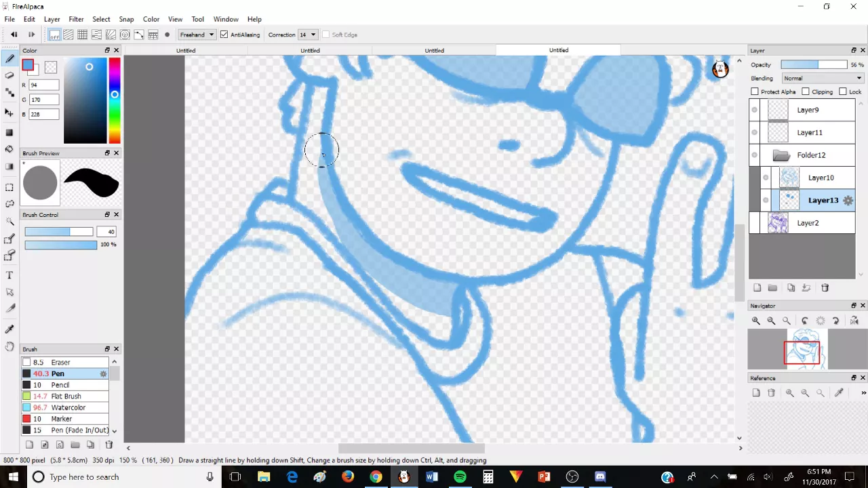868x488 pixels.
Task: Open the Correction value dropdown
Action: coord(308,35)
